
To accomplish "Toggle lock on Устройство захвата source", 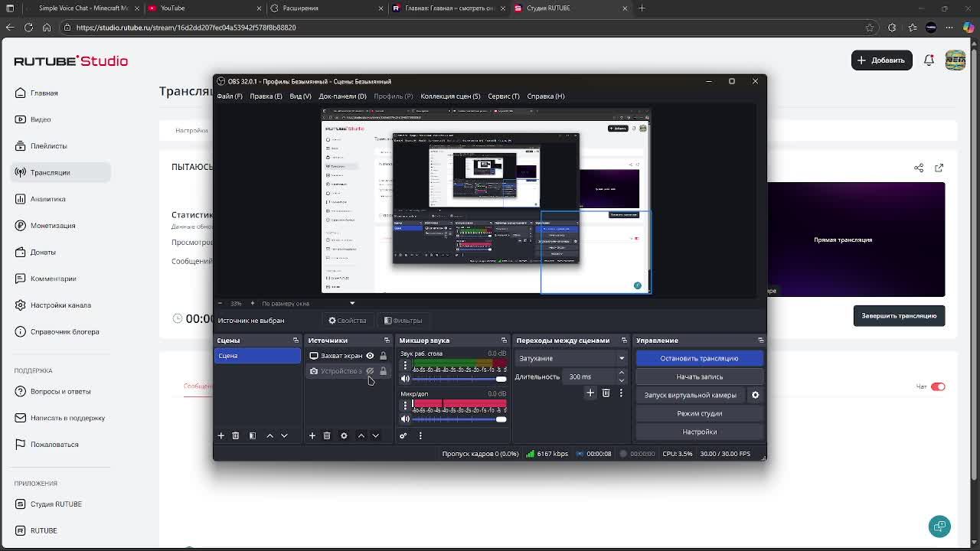I will [x=384, y=371].
